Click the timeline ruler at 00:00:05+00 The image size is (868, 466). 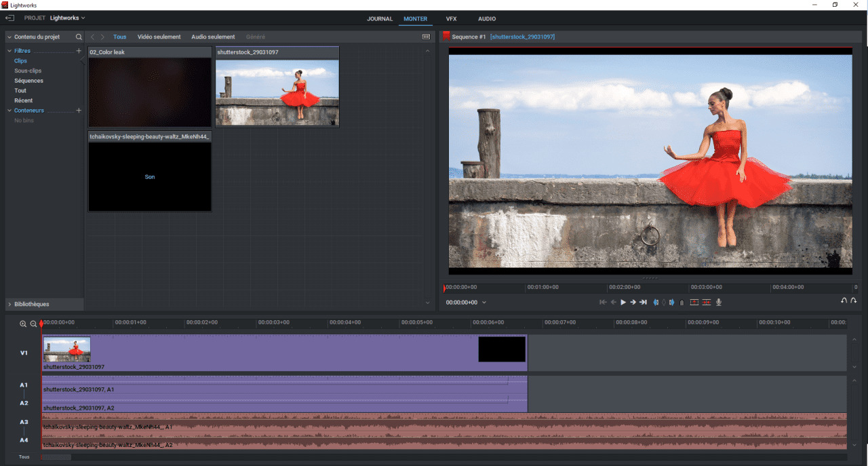tap(416, 323)
